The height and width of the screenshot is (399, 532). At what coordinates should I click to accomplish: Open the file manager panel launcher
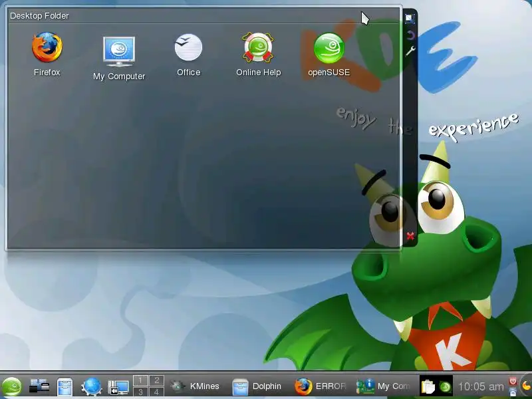coord(65,386)
